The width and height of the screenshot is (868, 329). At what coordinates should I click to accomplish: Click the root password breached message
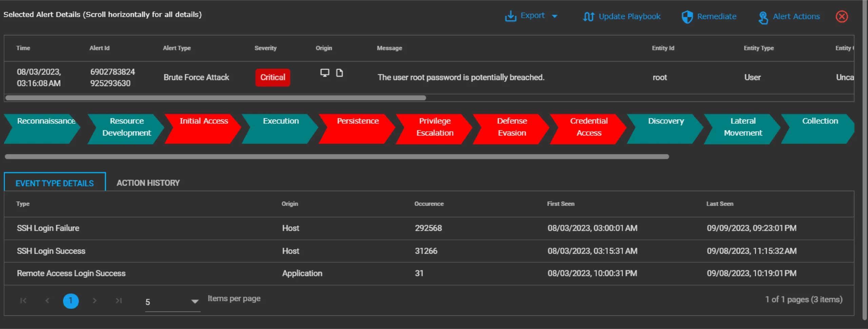[461, 77]
